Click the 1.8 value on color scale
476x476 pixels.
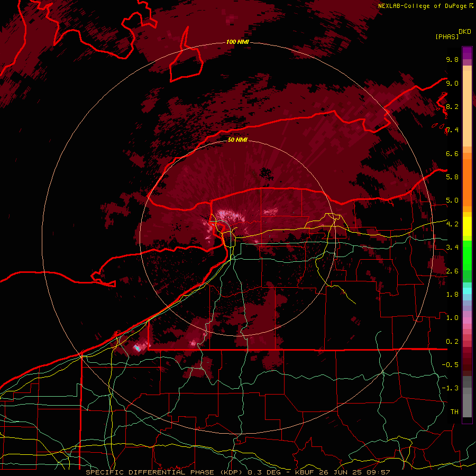(452, 295)
